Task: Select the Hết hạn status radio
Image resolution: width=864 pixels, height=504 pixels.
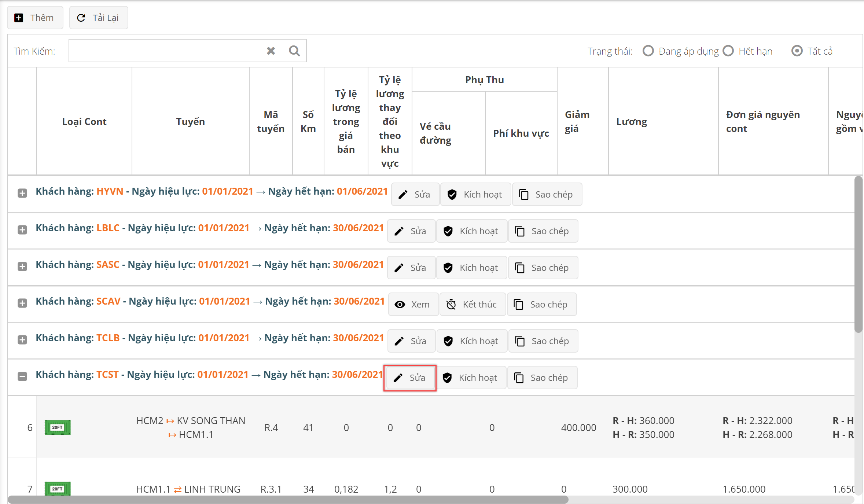Action: click(x=728, y=51)
